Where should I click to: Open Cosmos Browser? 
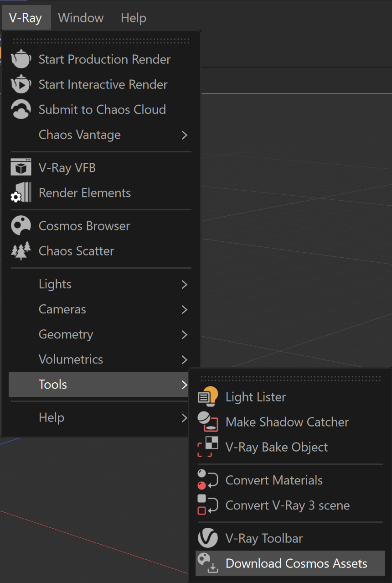click(x=100, y=226)
